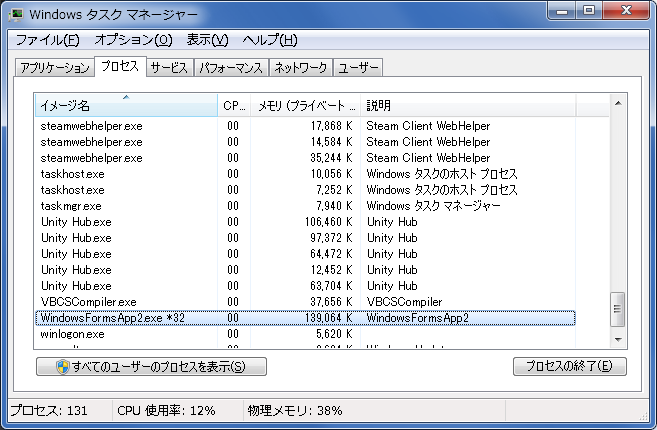Open the ファイル(F) menu
657x430 pixels.
47,40
